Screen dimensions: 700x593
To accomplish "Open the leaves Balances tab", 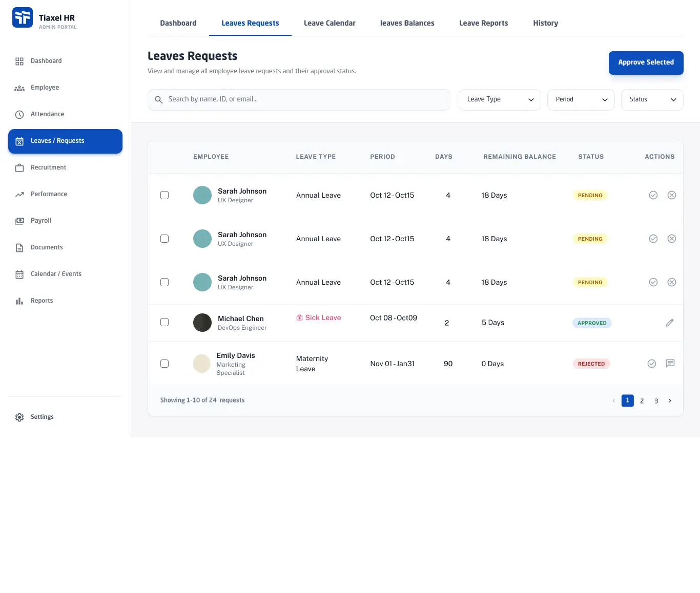I will click(407, 23).
